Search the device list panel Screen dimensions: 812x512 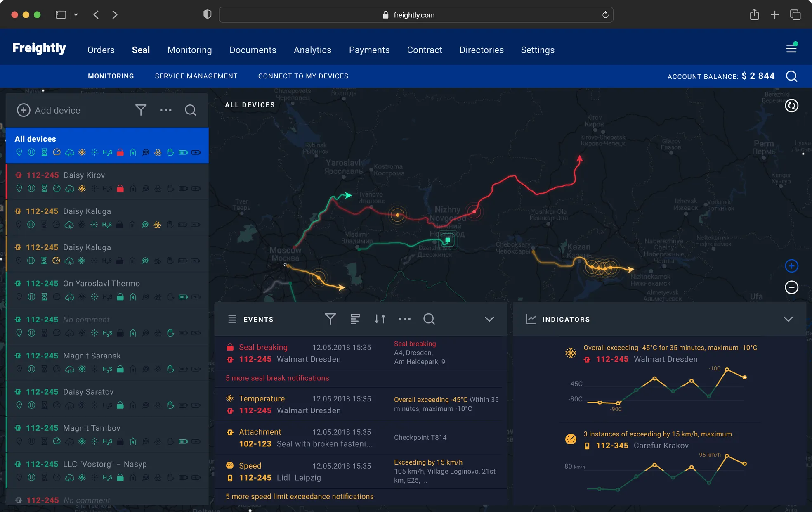coord(190,110)
